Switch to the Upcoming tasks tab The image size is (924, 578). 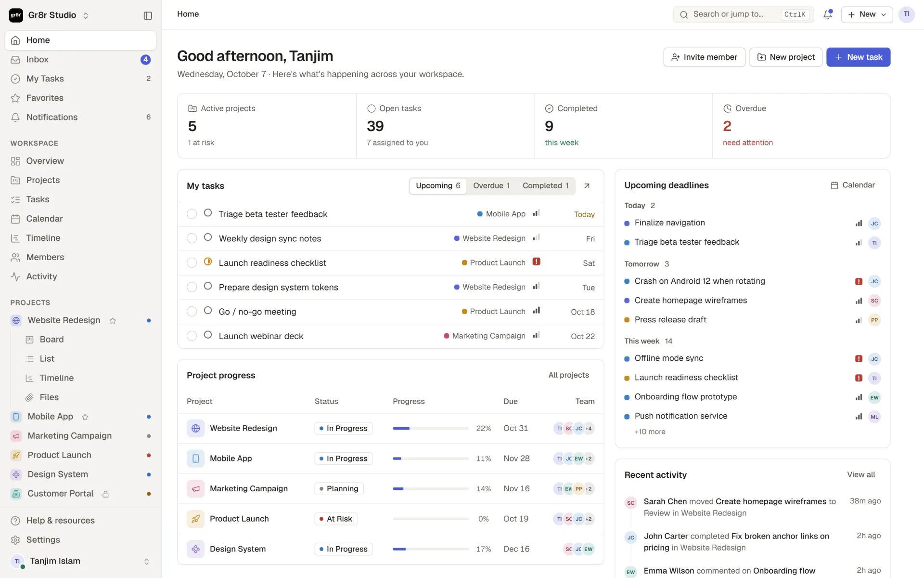tap(438, 186)
